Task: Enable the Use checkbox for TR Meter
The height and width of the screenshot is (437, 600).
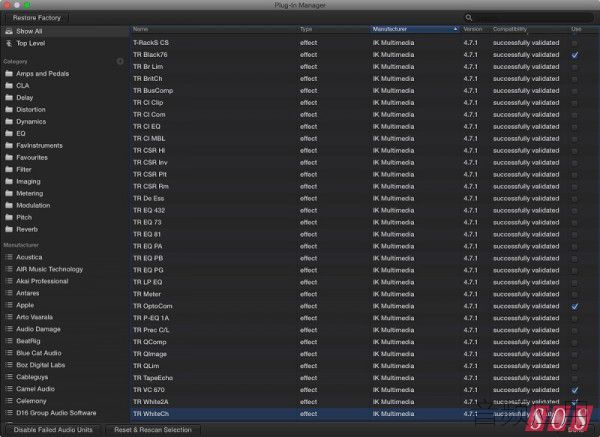Action: (574, 294)
